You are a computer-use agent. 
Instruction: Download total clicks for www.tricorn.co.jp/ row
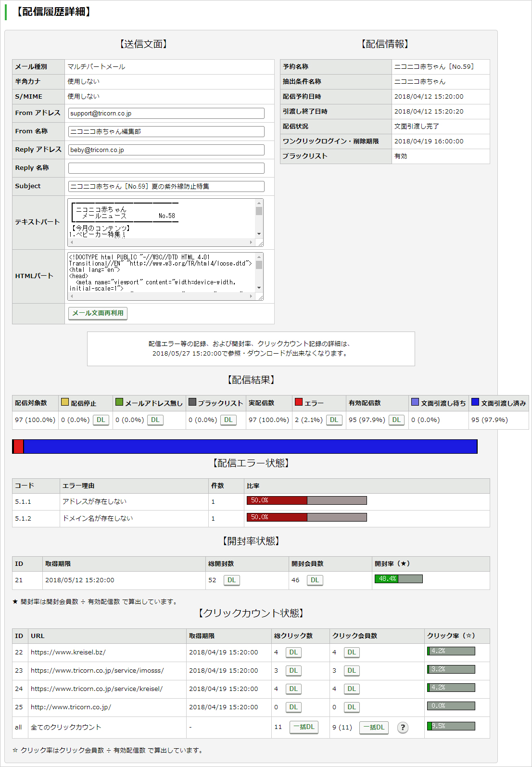click(294, 707)
